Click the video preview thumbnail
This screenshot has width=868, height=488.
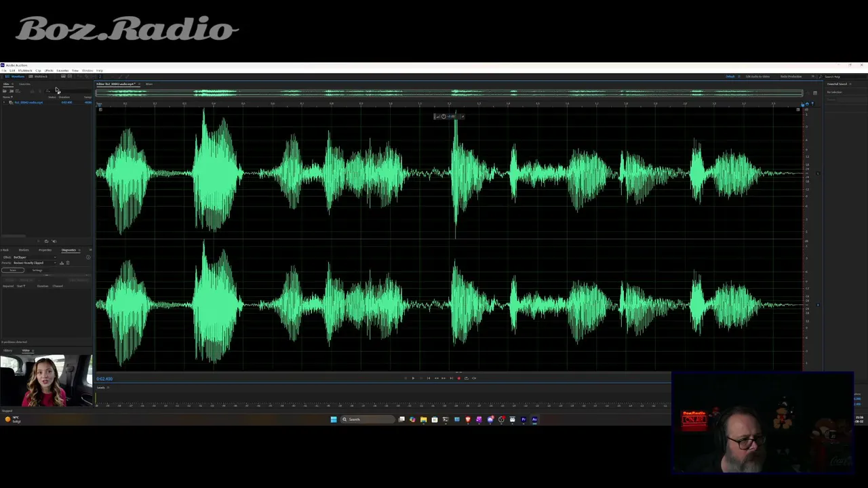(46, 381)
